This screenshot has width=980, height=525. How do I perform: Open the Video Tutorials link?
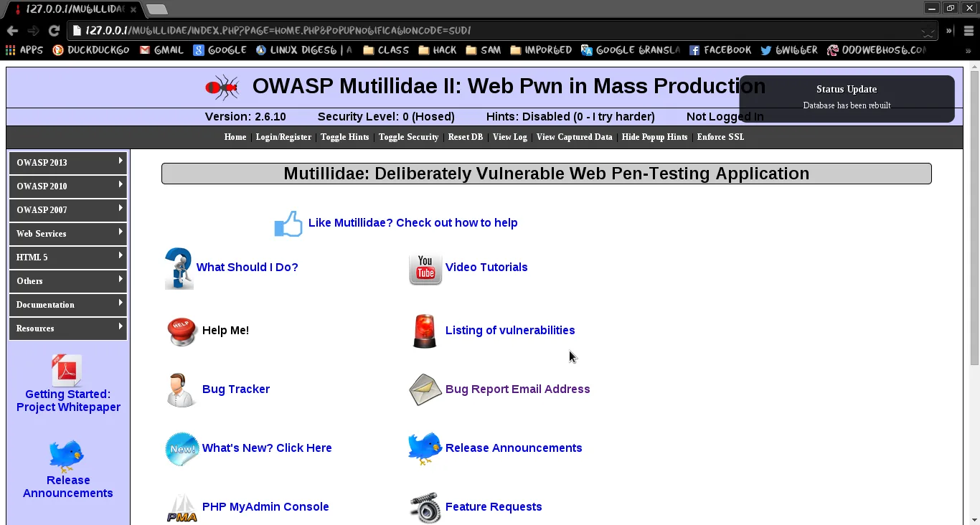pos(486,268)
